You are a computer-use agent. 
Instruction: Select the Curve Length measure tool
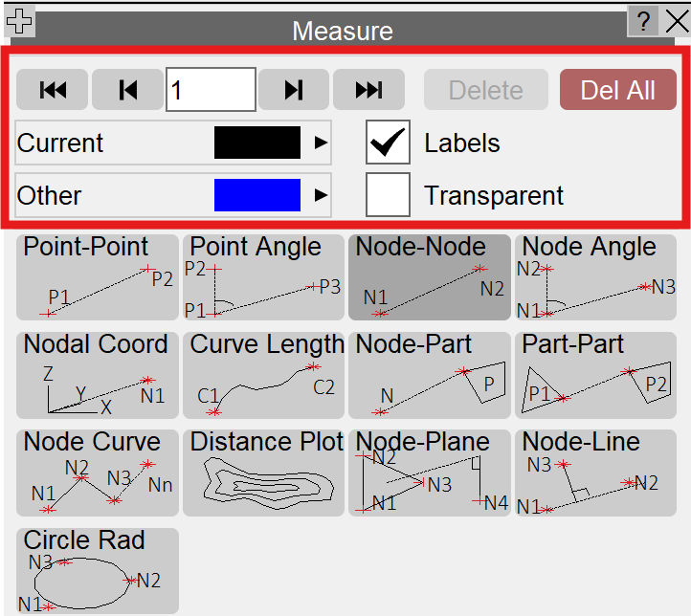(x=263, y=375)
